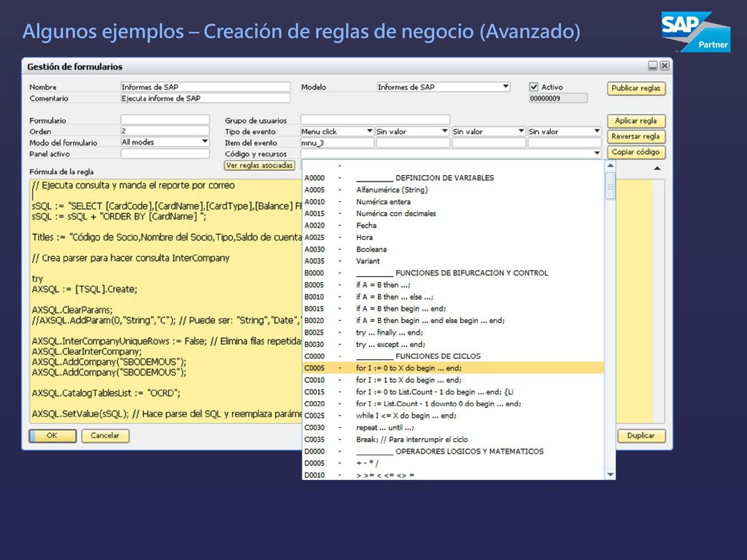
Task: Click the Comentario input field
Action: (x=205, y=98)
